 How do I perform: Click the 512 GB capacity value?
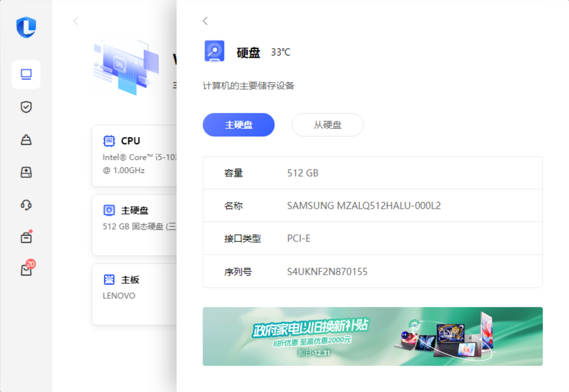tap(303, 173)
